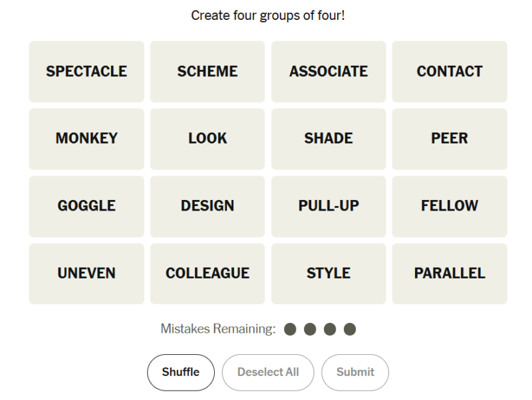Image resolution: width=532 pixels, height=400 pixels.
Task: Select the FELLOW word tile
Action: (450, 206)
